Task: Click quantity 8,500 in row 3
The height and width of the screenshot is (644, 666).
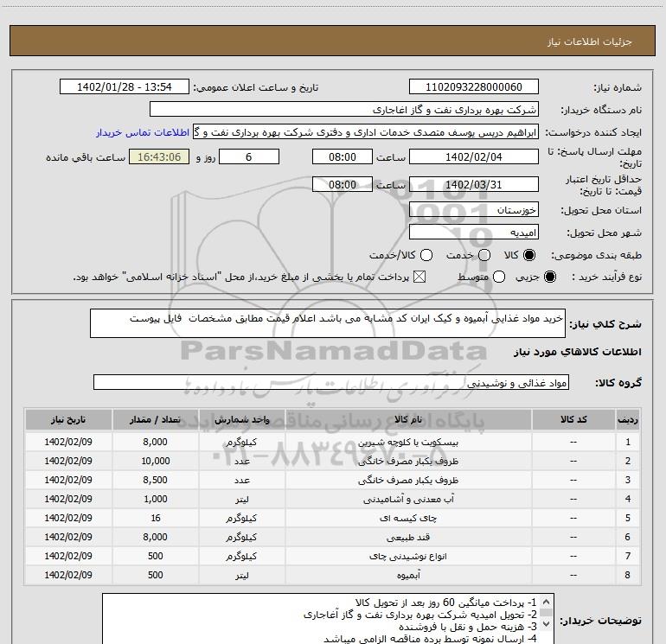Action: [156, 480]
